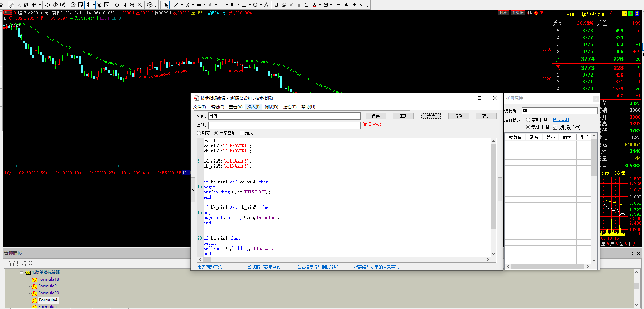This screenshot has height=309, width=644.
Task: Click the download data icon in toolbar
Action: pos(19,5)
